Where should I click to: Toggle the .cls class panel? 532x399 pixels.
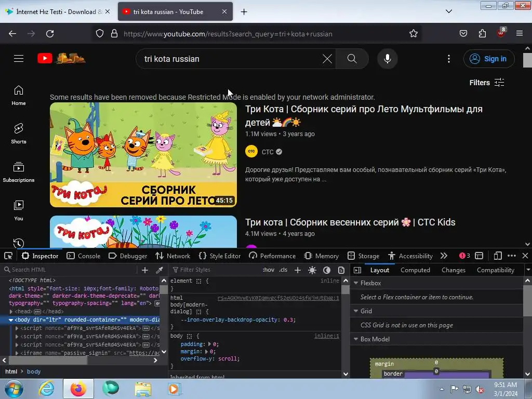pyautogui.click(x=283, y=270)
